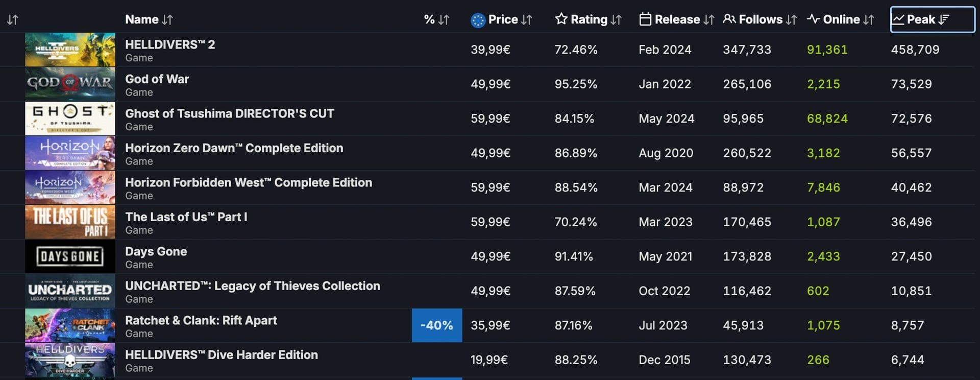
Task: Click the Horizon Zero Dawn cover image
Action: pos(70,153)
